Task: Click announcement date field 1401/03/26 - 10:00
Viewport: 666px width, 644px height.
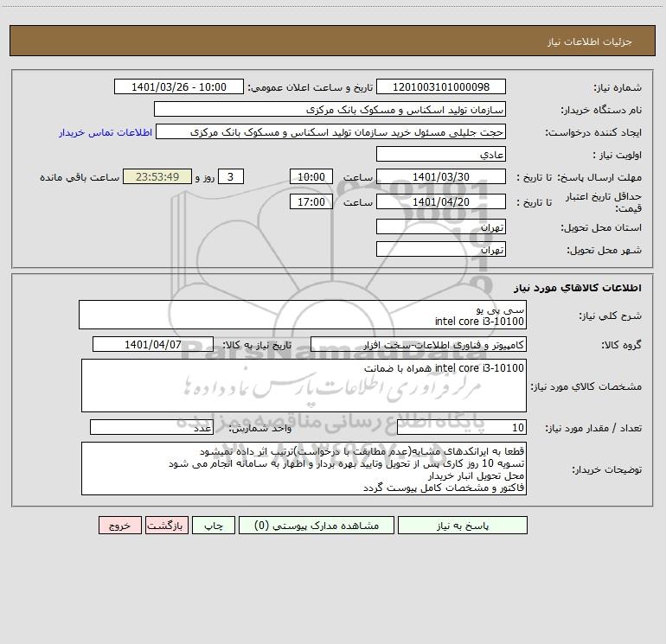Action: tap(179, 87)
